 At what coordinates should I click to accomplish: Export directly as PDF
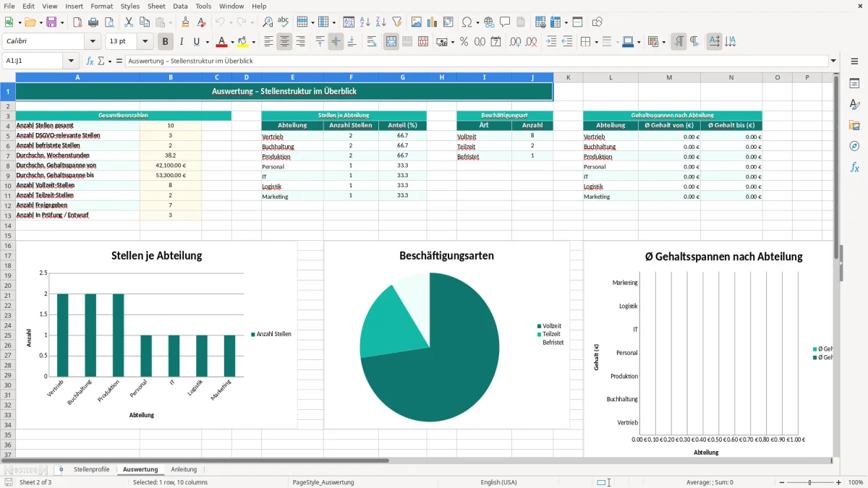click(77, 22)
